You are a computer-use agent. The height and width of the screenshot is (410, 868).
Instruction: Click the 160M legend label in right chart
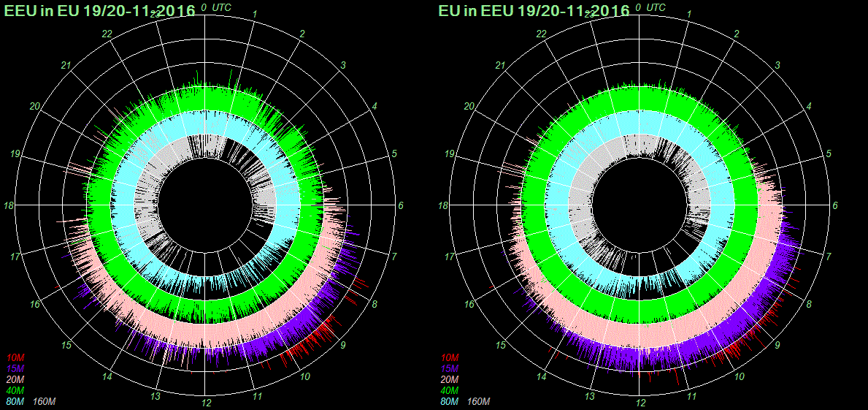[x=479, y=402]
